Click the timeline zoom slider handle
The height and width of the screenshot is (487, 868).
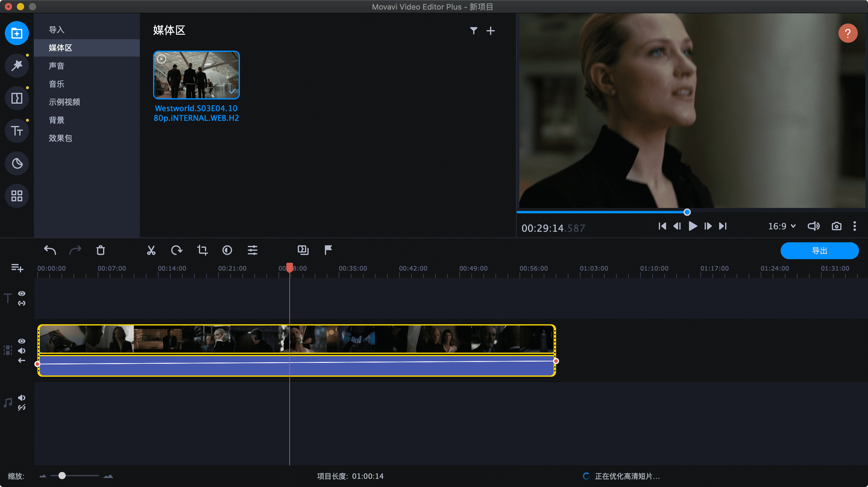[x=62, y=476]
